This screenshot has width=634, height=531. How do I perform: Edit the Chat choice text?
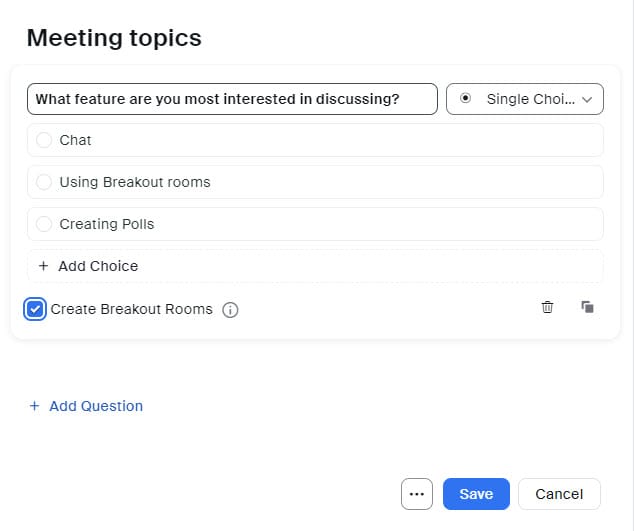click(300, 140)
